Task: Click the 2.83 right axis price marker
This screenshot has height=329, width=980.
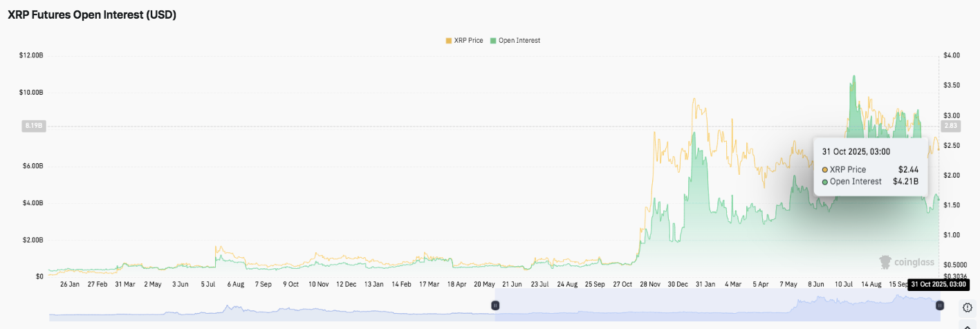Action: point(950,126)
